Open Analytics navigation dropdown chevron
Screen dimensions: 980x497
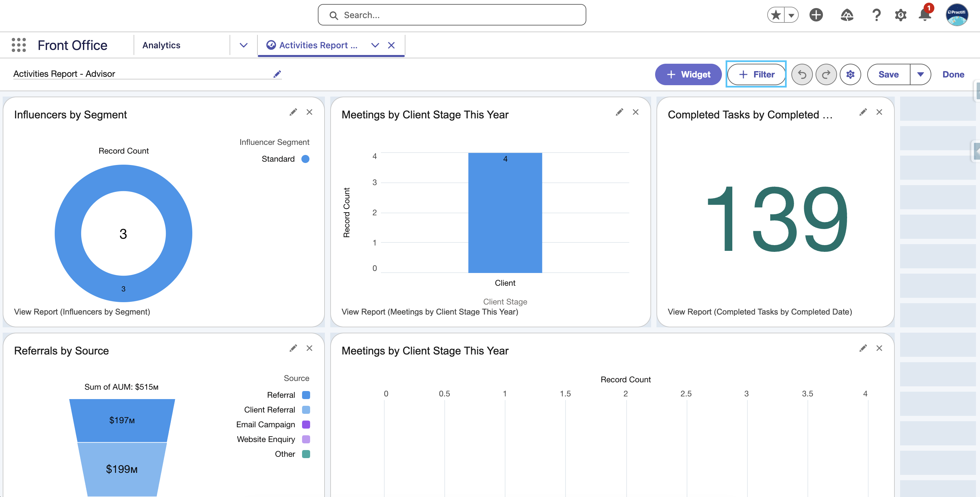(243, 45)
